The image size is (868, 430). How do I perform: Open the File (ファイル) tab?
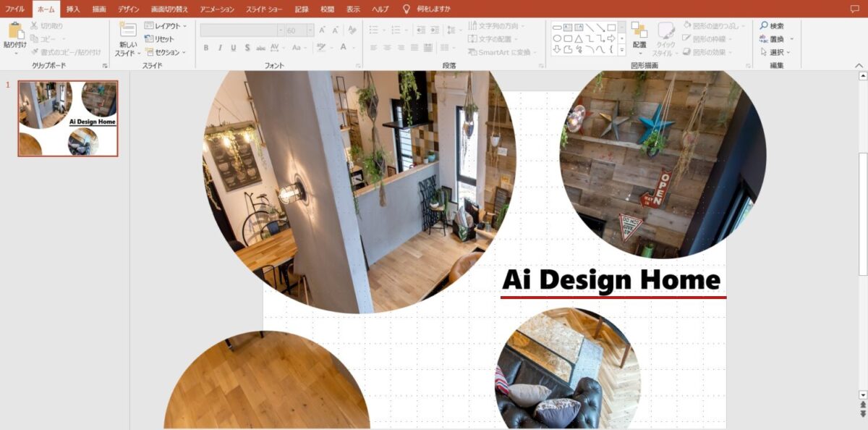click(x=14, y=9)
